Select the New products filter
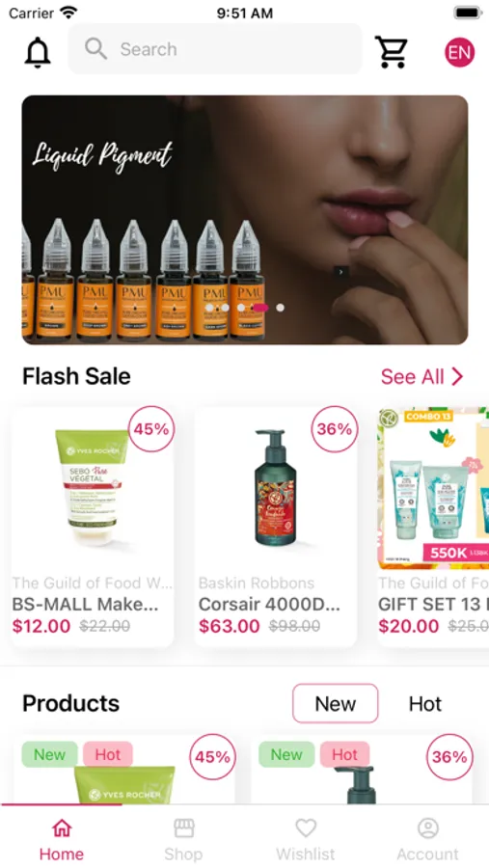The height and width of the screenshot is (868, 489). 335,704
